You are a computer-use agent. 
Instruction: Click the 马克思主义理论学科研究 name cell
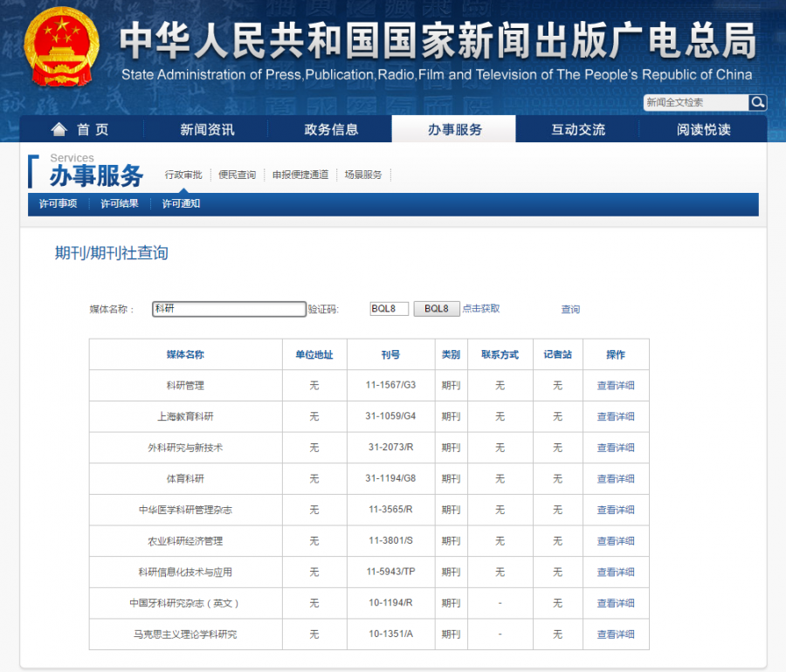pyautogui.click(x=185, y=634)
